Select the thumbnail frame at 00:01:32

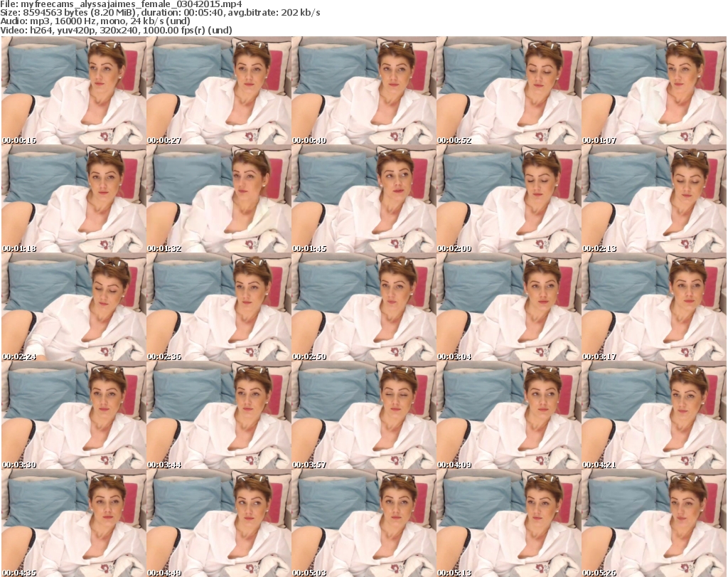[219, 198]
